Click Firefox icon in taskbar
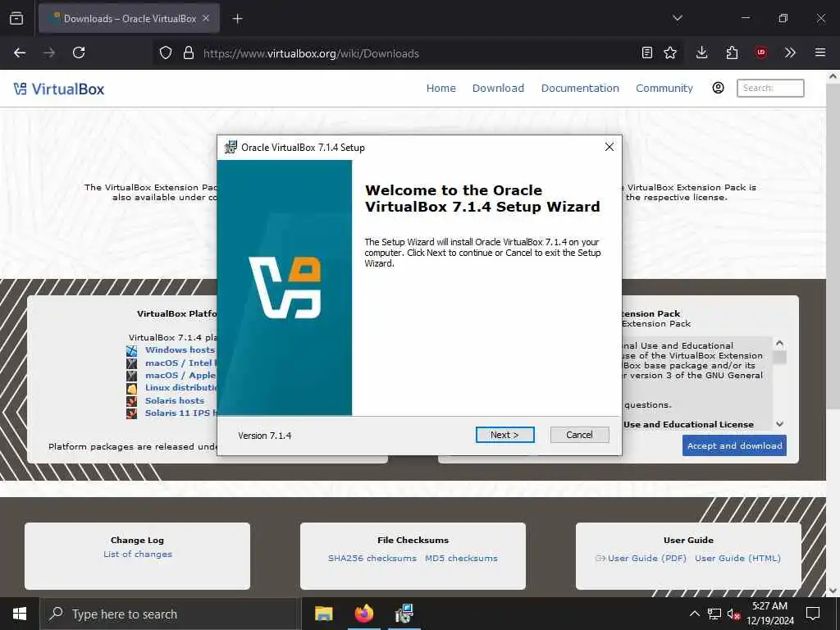 363,614
